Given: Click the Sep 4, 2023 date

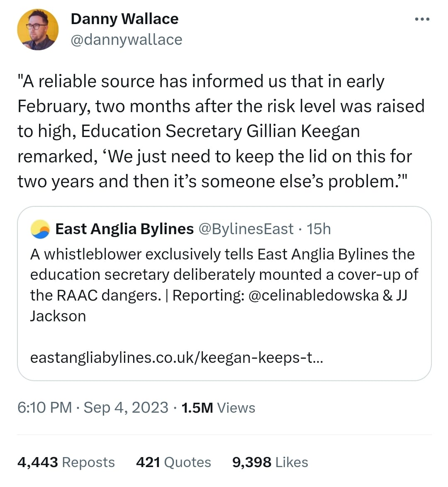Looking at the screenshot, I should click(126, 407).
